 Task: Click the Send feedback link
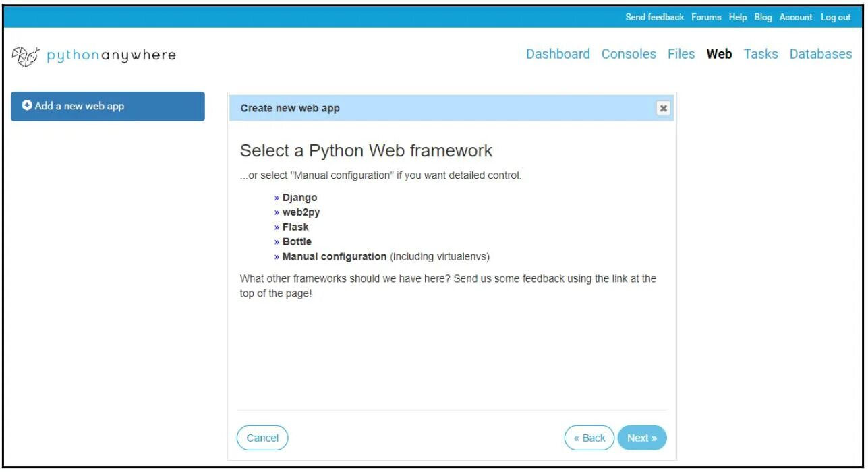click(x=654, y=18)
